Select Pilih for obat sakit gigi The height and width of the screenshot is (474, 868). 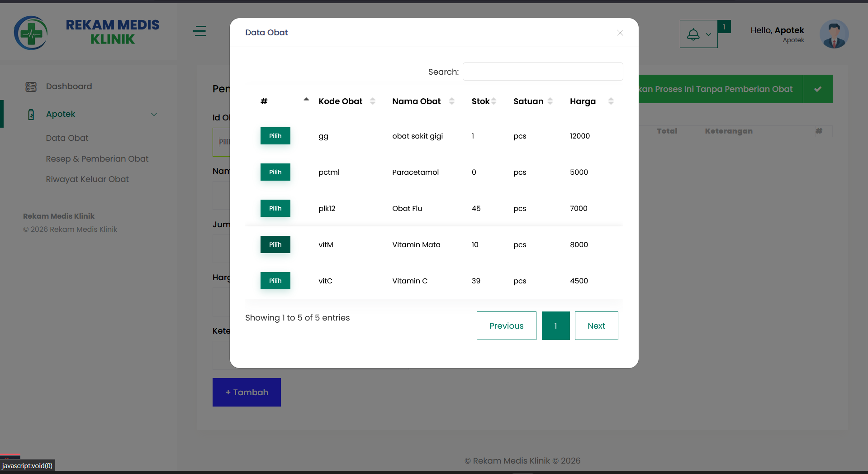click(275, 136)
